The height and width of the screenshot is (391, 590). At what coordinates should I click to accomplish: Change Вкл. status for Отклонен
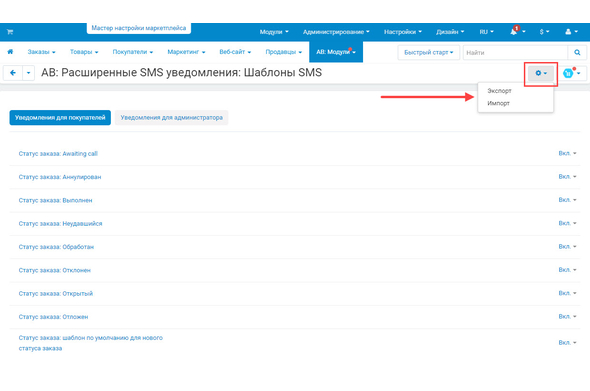coord(567,270)
